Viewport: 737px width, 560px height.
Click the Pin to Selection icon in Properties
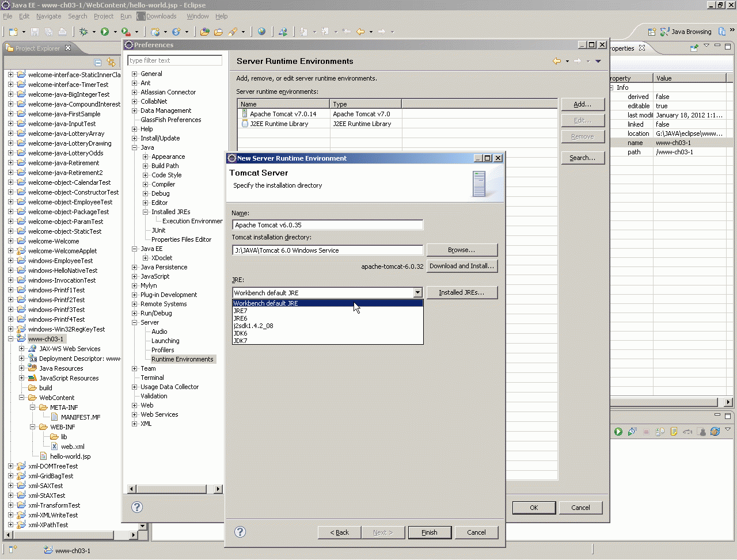click(694, 47)
